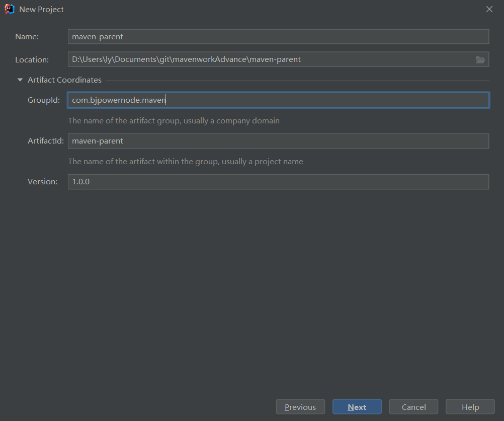Go back with the Previous button
Image resolution: width=504 pixels, height=421 pixels.
(300, 407)
